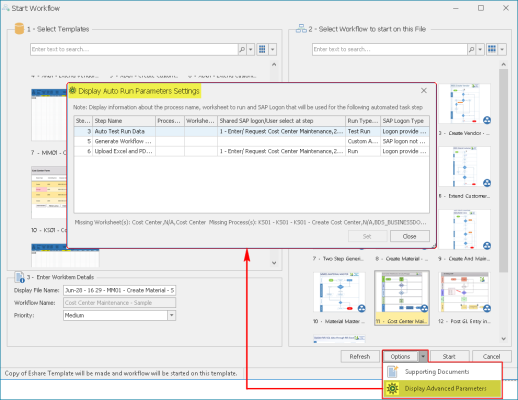
Task: Sort by Step Name column header
Action: point(124,121)
